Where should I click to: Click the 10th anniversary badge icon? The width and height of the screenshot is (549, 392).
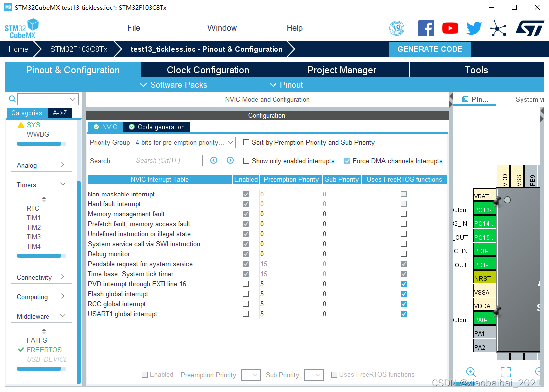click(x=397, y=28)
